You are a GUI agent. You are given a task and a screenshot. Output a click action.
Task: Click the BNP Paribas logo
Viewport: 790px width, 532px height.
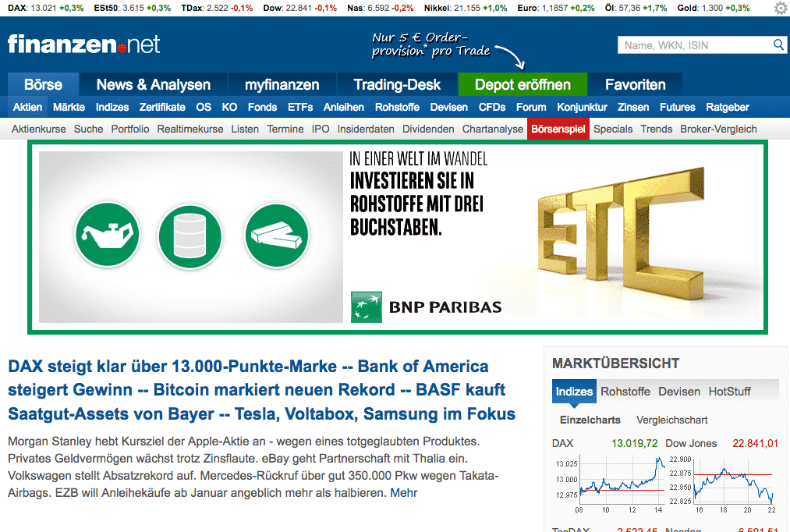(x=427, y=307)
